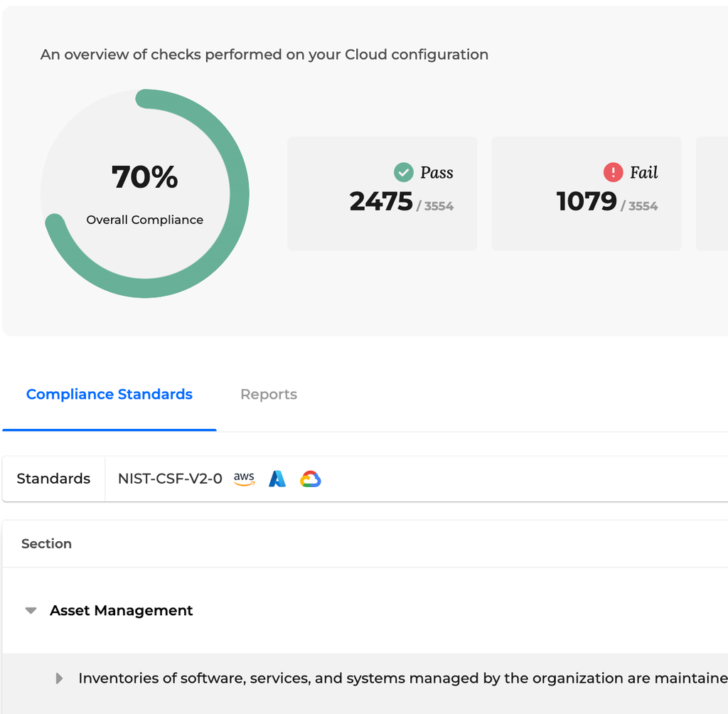Click the NIST-CSF-V2-0 standard label
Viewport: 728px width, 714px height.
point(170,479)
